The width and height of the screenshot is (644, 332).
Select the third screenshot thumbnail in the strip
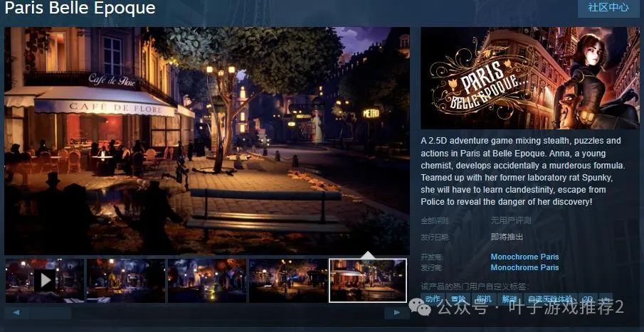point(207,281)
